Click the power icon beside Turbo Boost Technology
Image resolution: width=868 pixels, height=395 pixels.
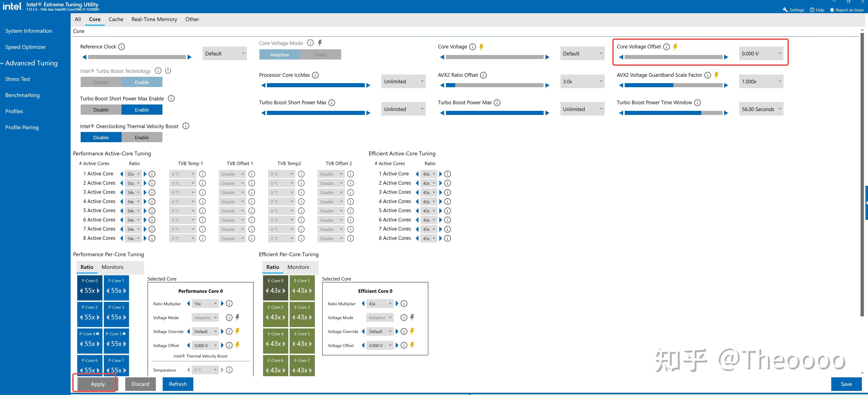168,71
